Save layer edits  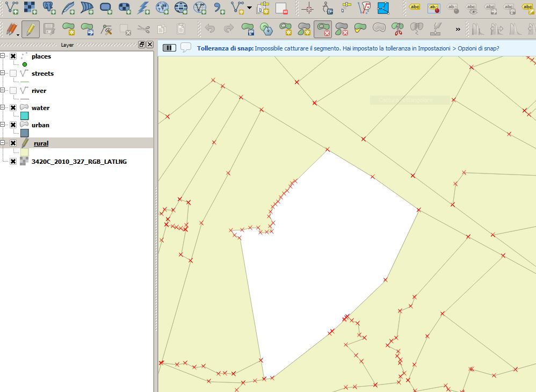(49, 29)
